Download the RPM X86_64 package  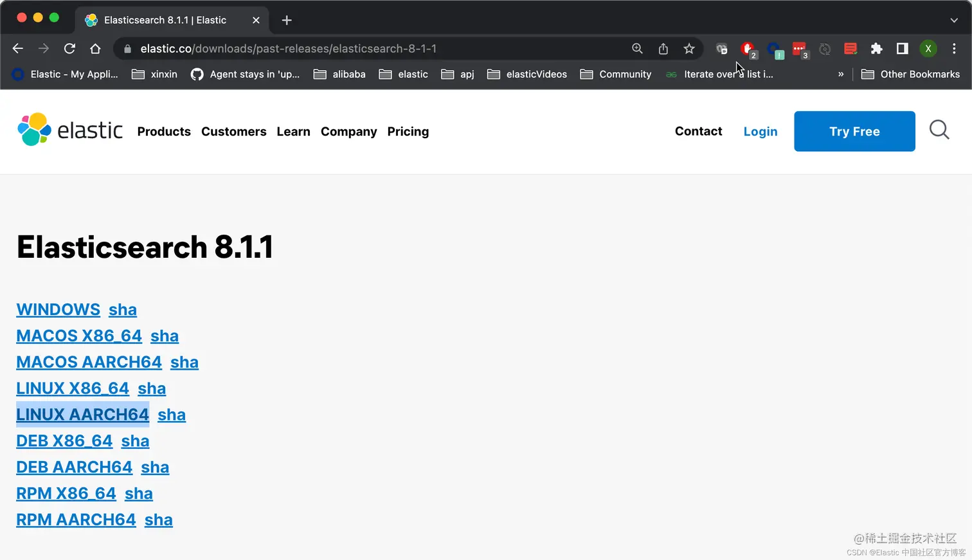tap(66, 494)
